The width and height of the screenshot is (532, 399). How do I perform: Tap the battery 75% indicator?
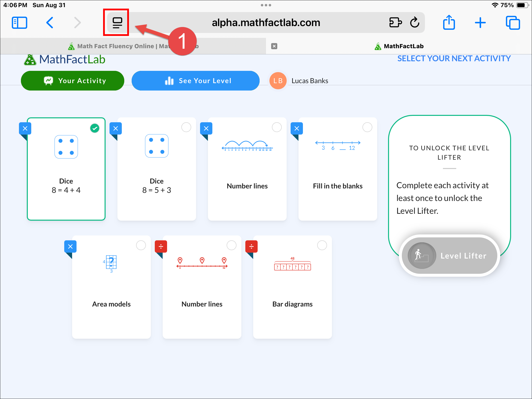pos(515,5)
